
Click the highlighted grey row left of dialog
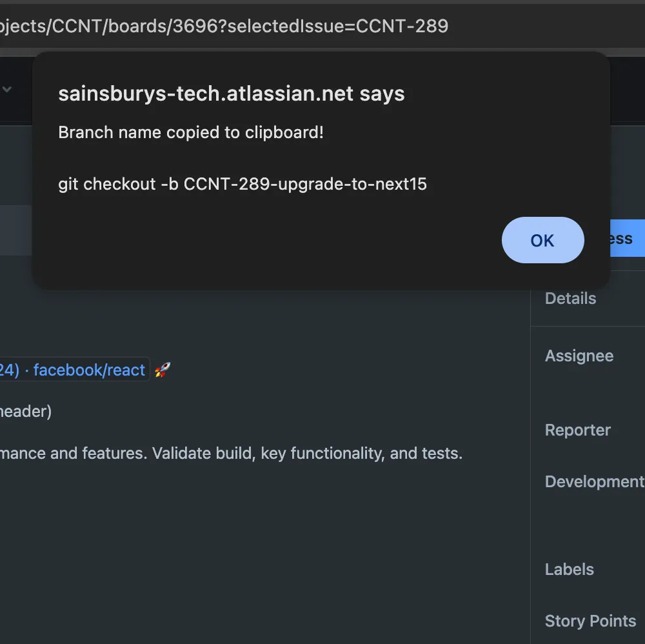coord(15,230)
